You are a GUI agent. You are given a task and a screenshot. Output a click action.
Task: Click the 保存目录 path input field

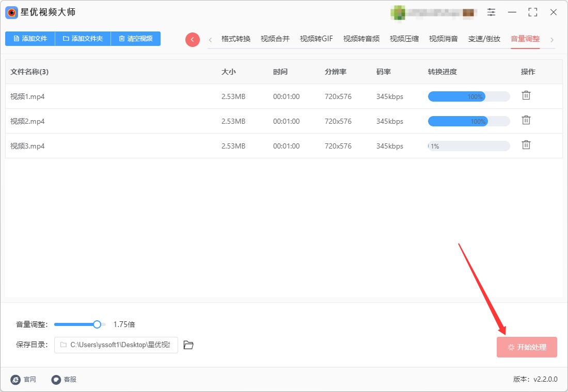tap(116, 345)
